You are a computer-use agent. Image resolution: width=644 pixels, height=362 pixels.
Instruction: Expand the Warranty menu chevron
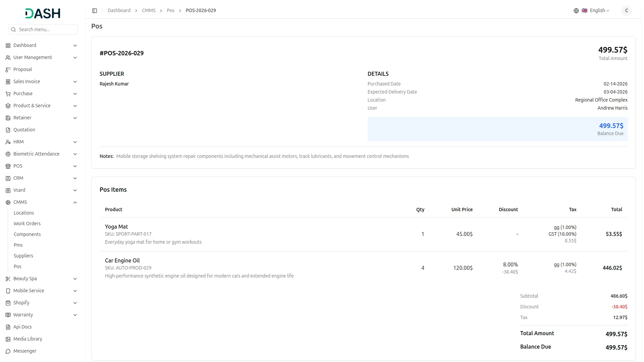point(75,315)
